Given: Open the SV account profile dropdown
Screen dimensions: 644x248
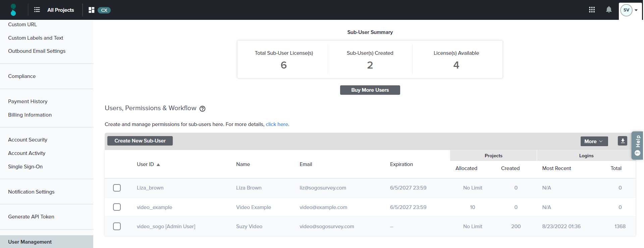Looking at the screenshot, I should (x=630, y=10).
